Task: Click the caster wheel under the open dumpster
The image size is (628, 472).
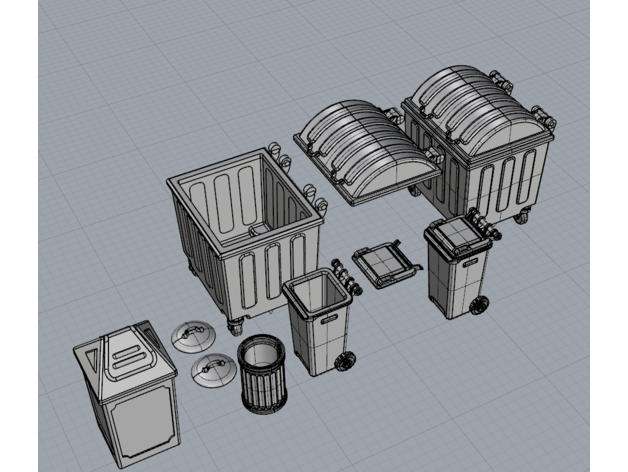Action: [237, 326]
